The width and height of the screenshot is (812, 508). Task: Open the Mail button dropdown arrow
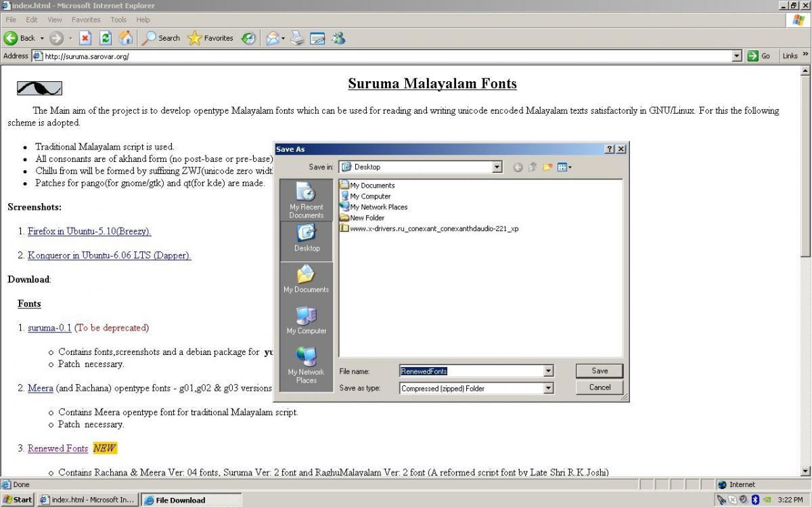(283, 38)
